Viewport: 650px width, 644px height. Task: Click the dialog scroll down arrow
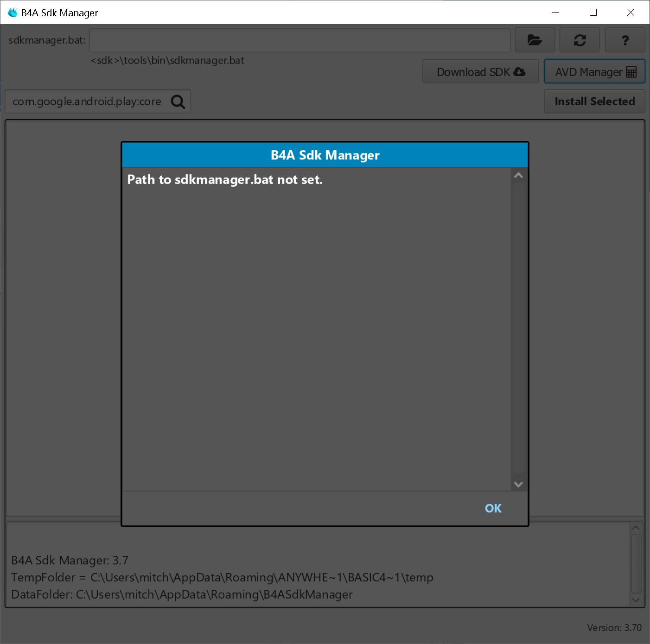click(x=519, y=485)
